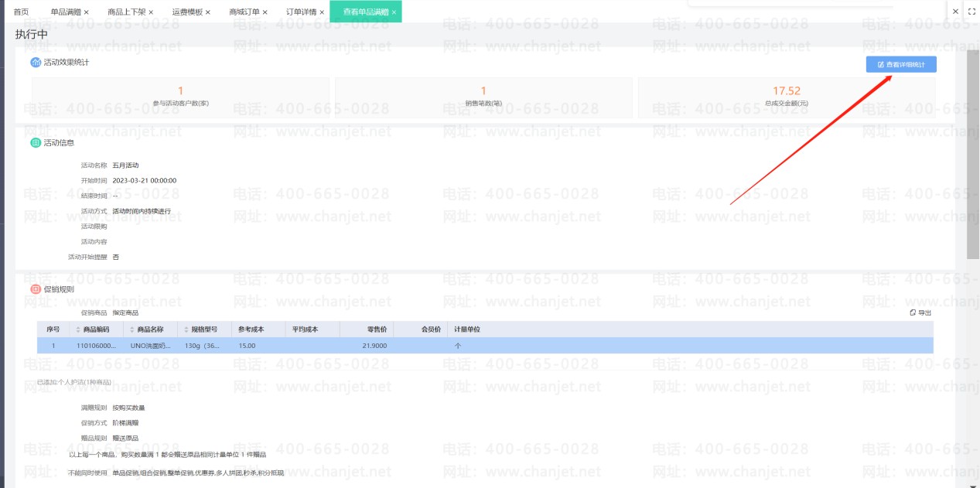The height and width of the screenshot is (488, 980).
Task: Click the 赠送原品 gift rule value
Action: click(125, 439)
